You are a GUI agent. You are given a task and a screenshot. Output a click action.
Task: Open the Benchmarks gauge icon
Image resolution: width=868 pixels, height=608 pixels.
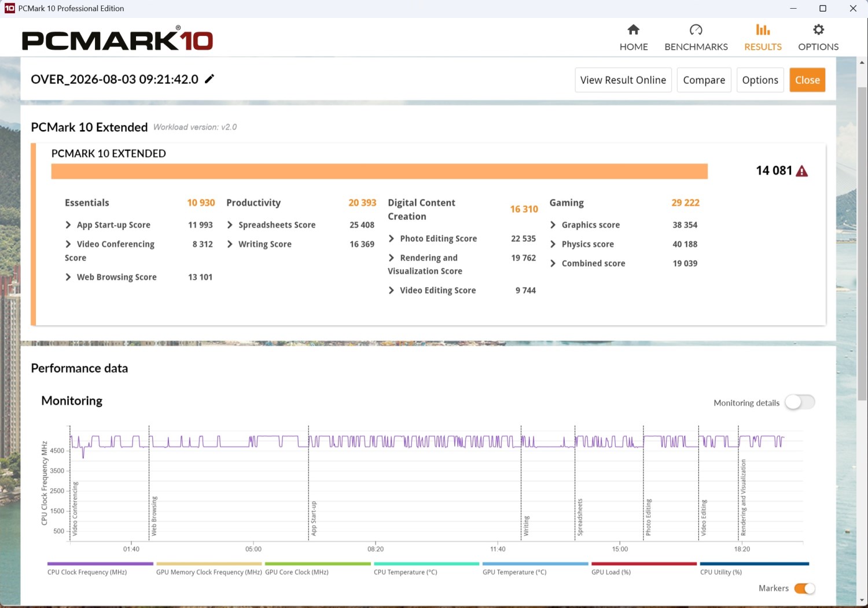click(x=696, y=30)
